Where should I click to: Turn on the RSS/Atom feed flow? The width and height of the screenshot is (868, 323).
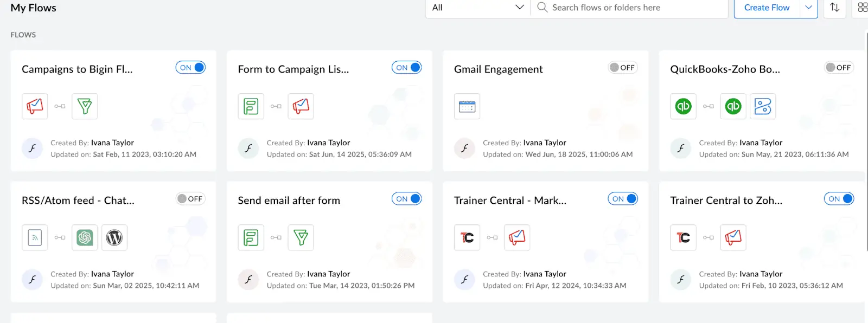[x=190, y=199]
